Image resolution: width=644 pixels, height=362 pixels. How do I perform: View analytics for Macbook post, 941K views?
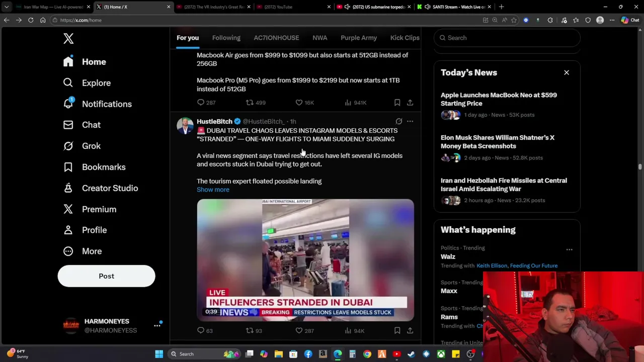point(355,103)
